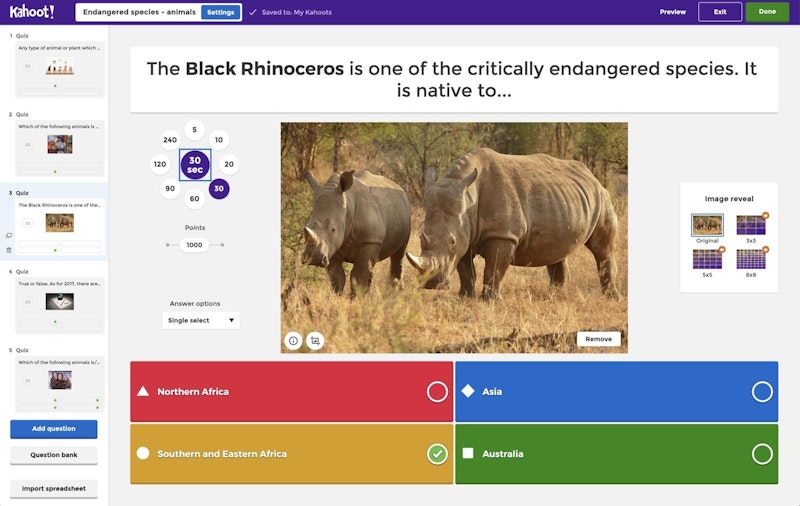
Task: Open image info via the circled i icon
Action: (293, 340)
